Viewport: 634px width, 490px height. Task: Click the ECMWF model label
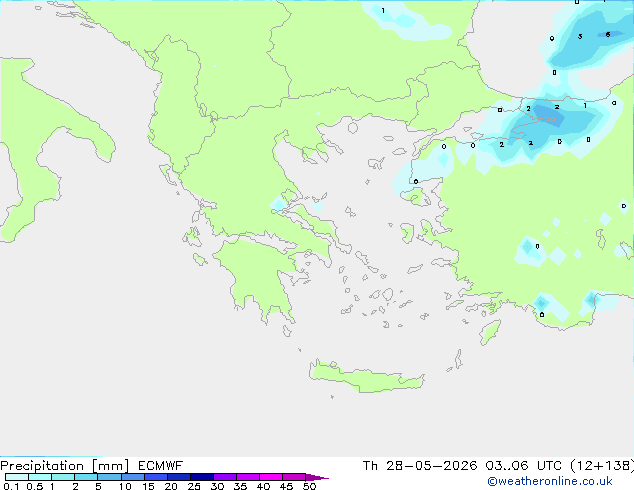pyautogui.click(x=161, y=466)
